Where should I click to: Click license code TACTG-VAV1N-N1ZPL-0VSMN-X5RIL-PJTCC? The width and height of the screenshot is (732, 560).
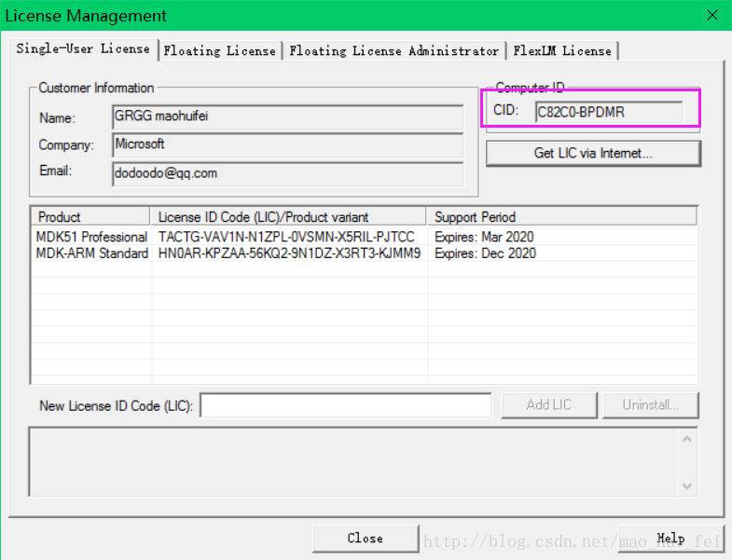(286, 237)
